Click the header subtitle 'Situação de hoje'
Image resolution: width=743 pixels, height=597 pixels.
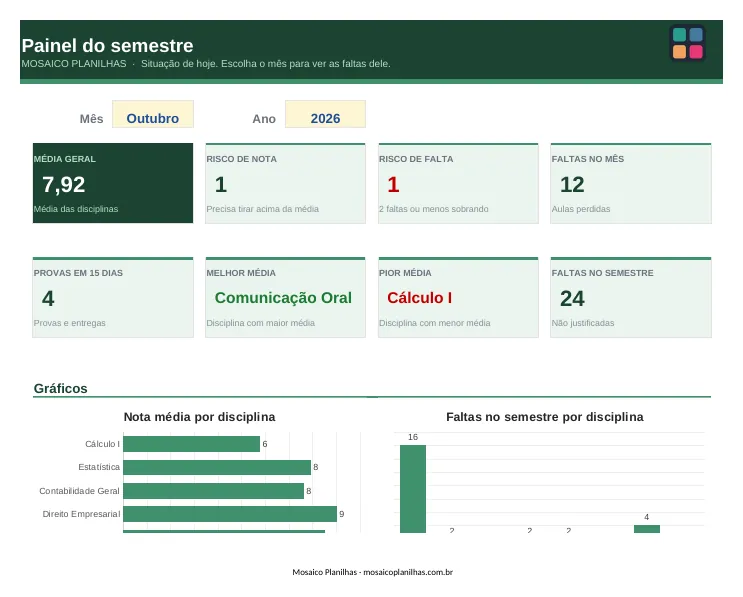click(179, 63)
